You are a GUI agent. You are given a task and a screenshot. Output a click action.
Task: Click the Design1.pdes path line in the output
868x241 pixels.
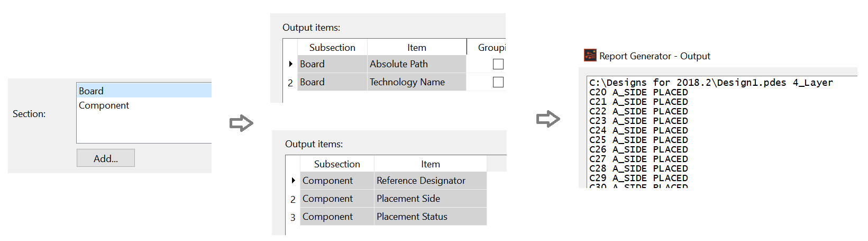[x=711, y=83]
